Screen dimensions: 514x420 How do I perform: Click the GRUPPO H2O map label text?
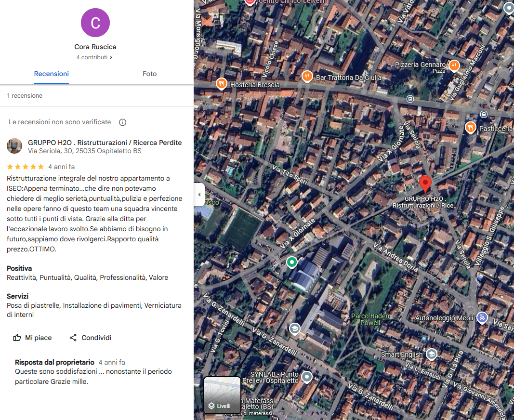click(x=424, y=202)
